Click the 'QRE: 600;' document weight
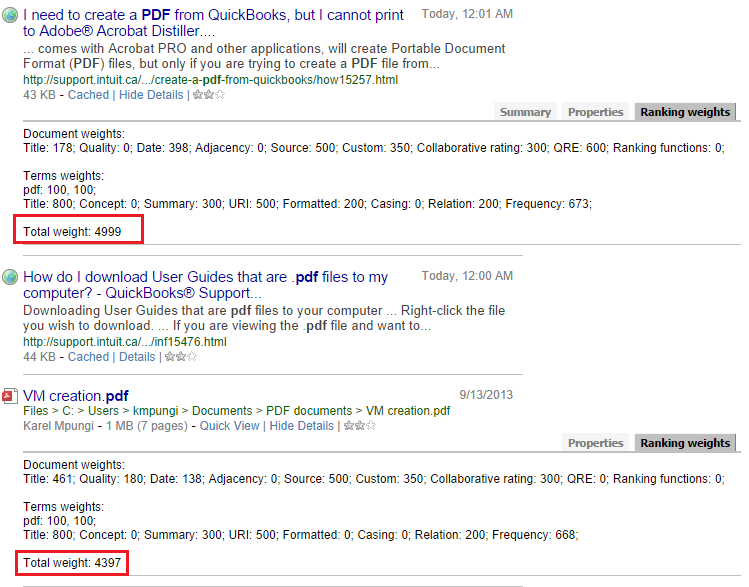749x587 pixels. pyautogui.click(x=580, y=148)
